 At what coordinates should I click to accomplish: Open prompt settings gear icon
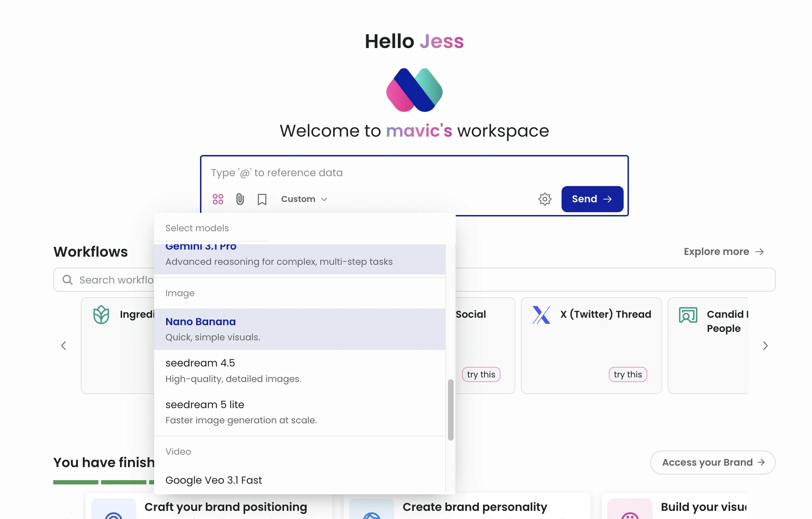coord(545,199)
